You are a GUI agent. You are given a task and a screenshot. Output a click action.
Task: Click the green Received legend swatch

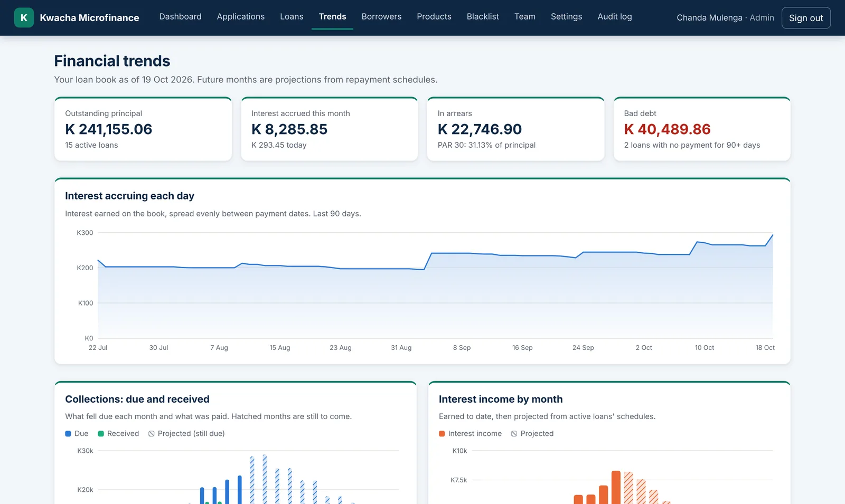101,434
